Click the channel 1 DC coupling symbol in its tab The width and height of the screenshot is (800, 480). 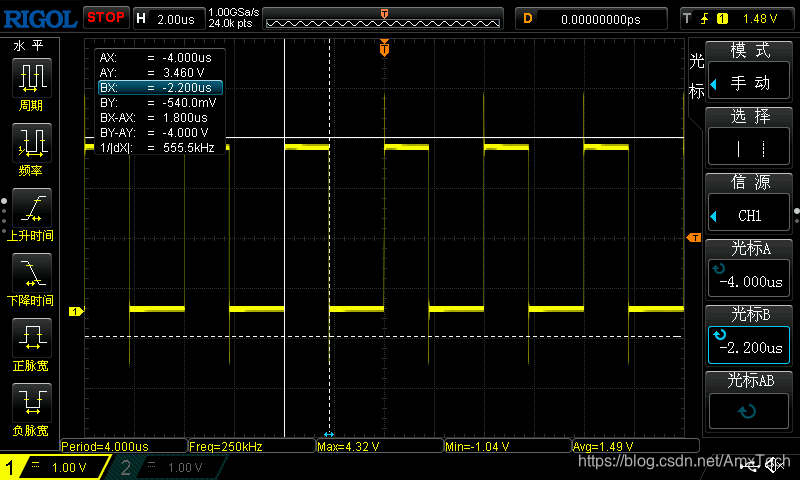click(x=35, y=464)
